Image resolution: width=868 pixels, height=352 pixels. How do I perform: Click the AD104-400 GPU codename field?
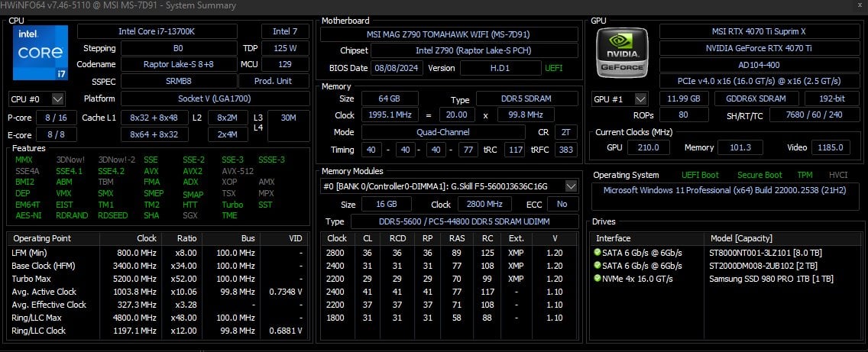[758, 65]
